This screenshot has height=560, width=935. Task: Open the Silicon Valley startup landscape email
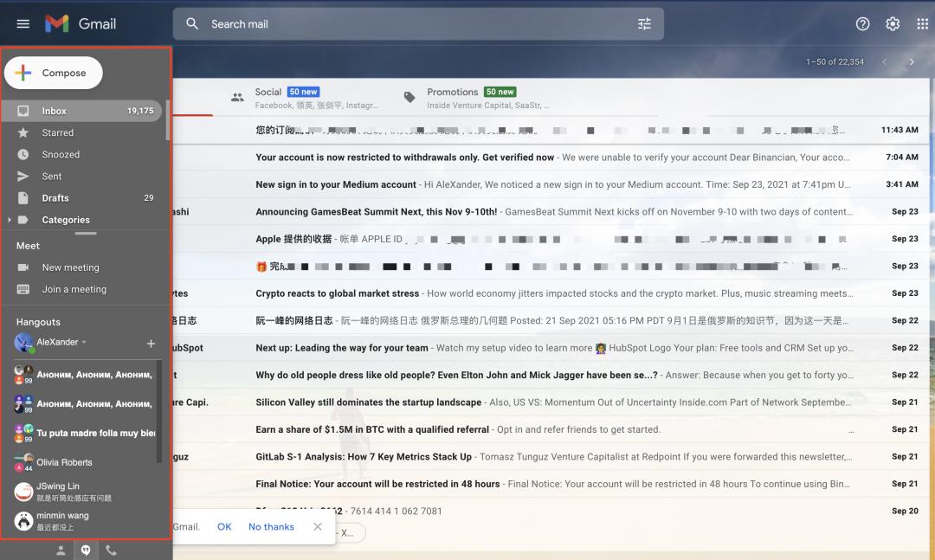coord(551,402)
